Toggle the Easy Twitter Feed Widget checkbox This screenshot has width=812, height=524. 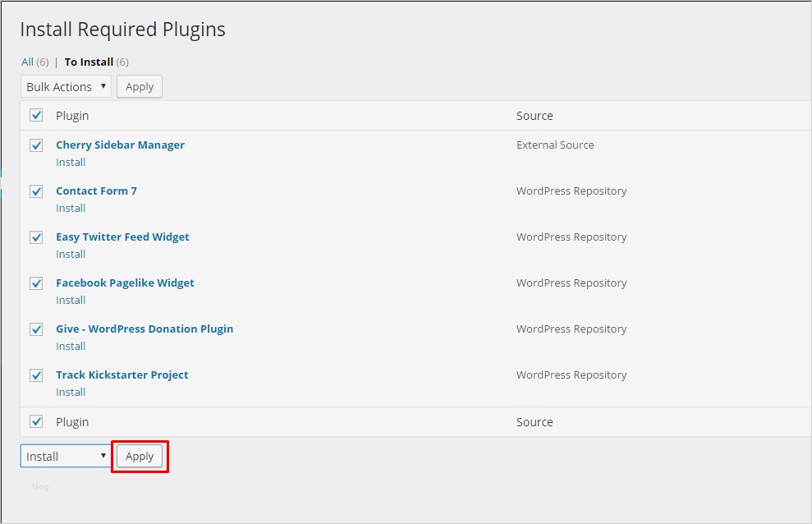pos(36,237)
